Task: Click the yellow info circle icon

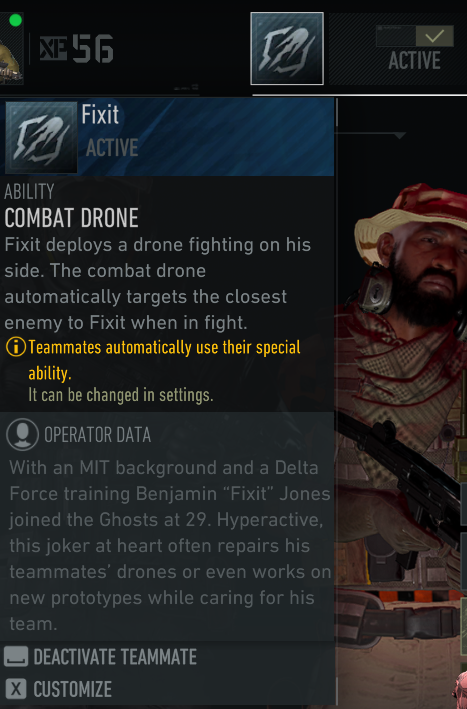Action: [16, 347]
